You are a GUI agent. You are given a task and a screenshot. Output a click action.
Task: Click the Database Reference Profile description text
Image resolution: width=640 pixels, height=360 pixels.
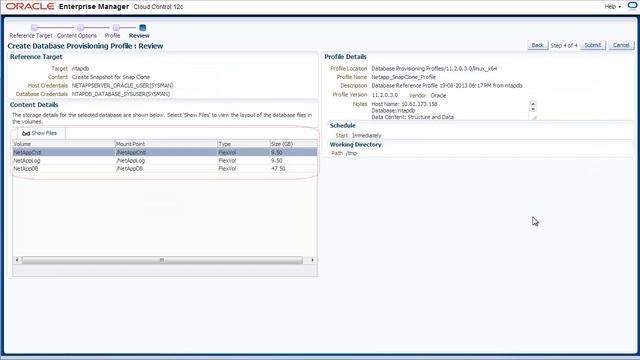447,85
